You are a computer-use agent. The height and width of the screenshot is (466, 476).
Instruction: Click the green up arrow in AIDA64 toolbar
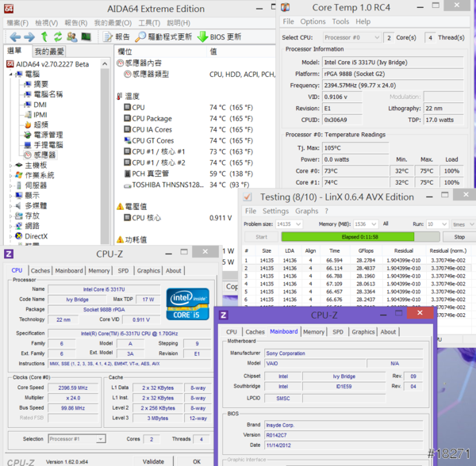coord(44,37)
